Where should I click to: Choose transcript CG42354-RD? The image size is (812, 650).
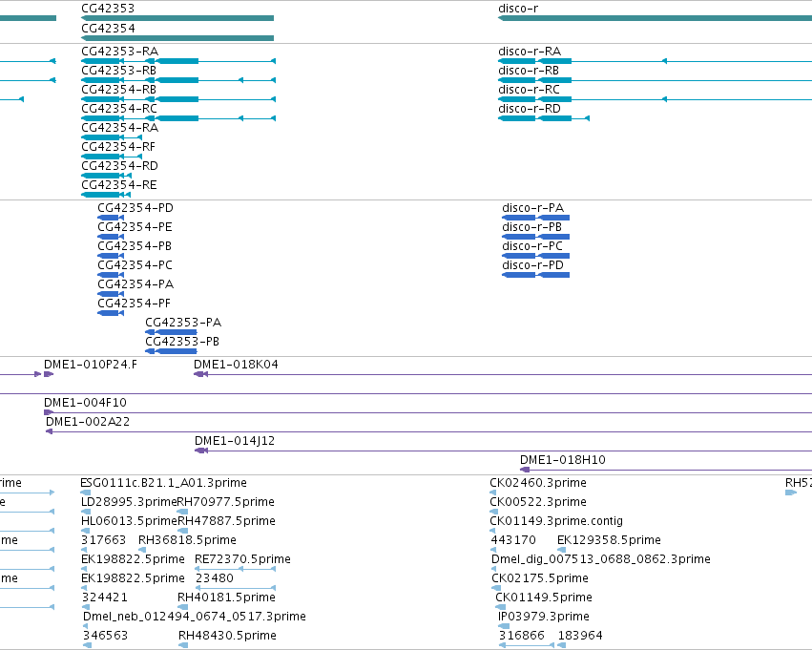119,166
